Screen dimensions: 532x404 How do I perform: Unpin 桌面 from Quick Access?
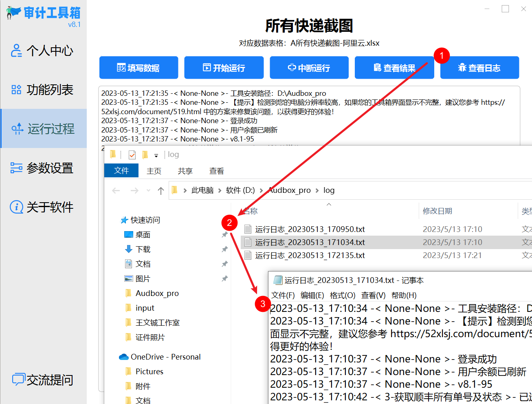click(225, 234)
